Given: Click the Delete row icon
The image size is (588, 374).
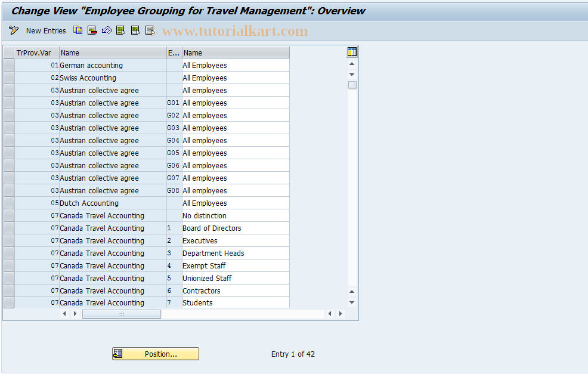Looking at the screenshot, I should (92, 30).
